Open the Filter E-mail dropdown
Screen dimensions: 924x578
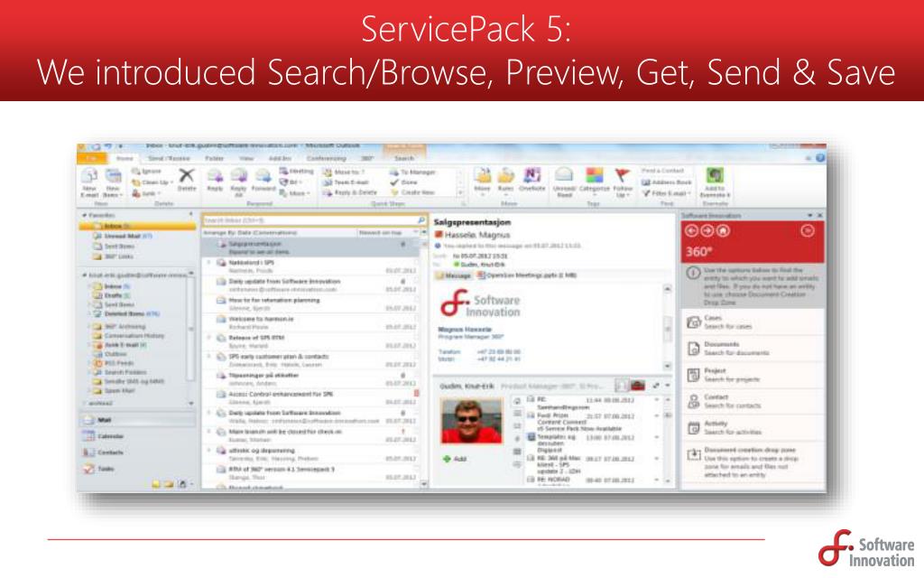[x=667, y=193]
